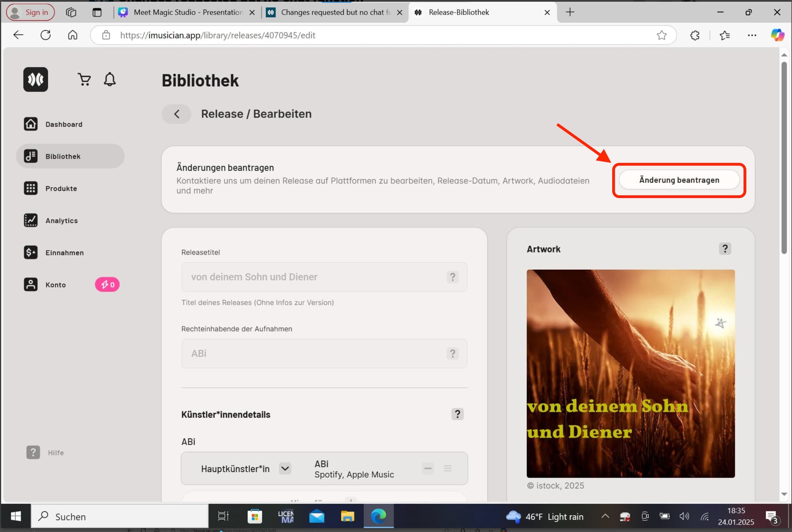Viewport: 792px width, 532px height.
Task: Click the iMusician logo icon
Action: coord(35,79)
